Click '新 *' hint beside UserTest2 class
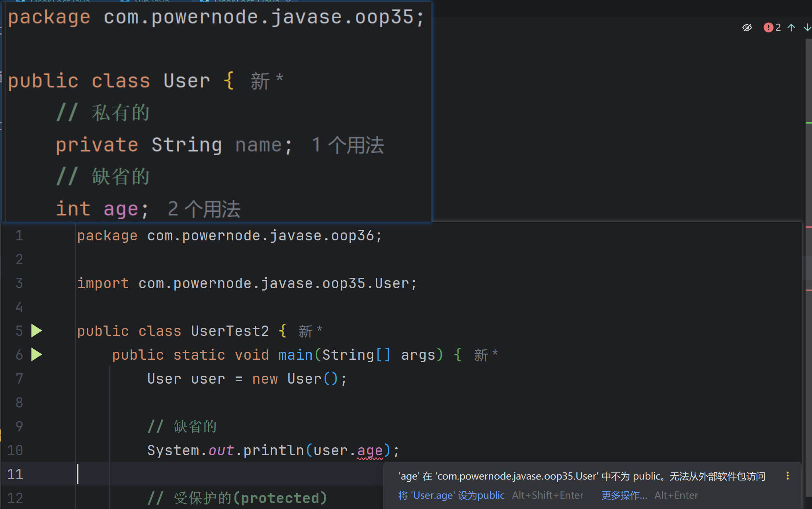The image size is (812, 509). [310, 331]
